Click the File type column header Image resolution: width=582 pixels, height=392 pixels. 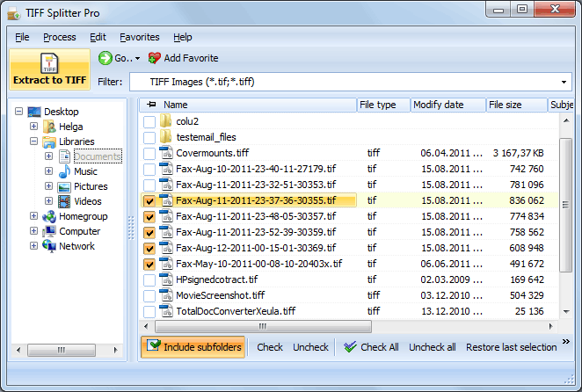point(383,105)
